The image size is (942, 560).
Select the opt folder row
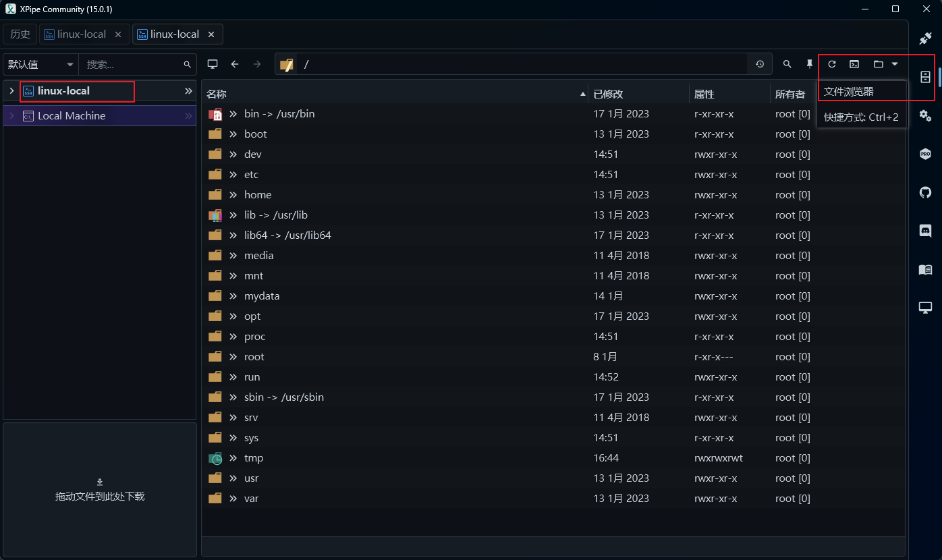point(553,316)
